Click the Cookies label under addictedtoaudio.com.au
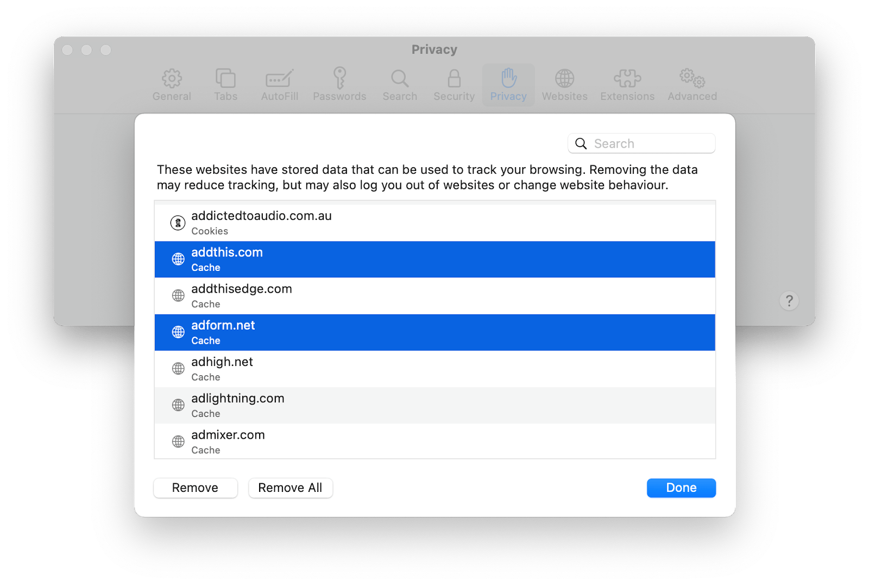The width and height of the screenshot is (869, 588). pyautogui.click(x=210, y=231)
